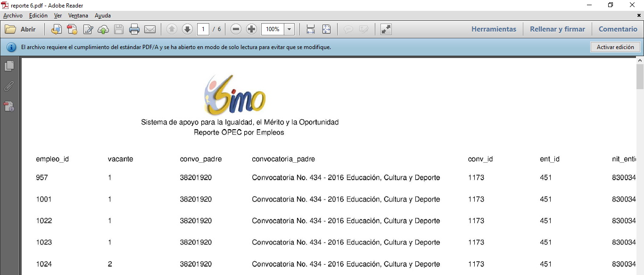Expand the Comentario panel
Screen dimensions: 644x275
click(618, 29)
